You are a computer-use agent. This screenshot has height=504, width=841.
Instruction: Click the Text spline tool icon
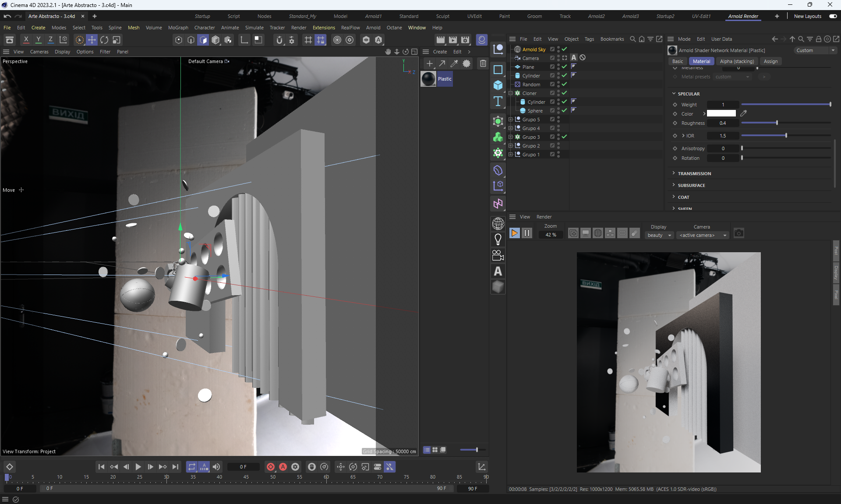tap(498, 102)
